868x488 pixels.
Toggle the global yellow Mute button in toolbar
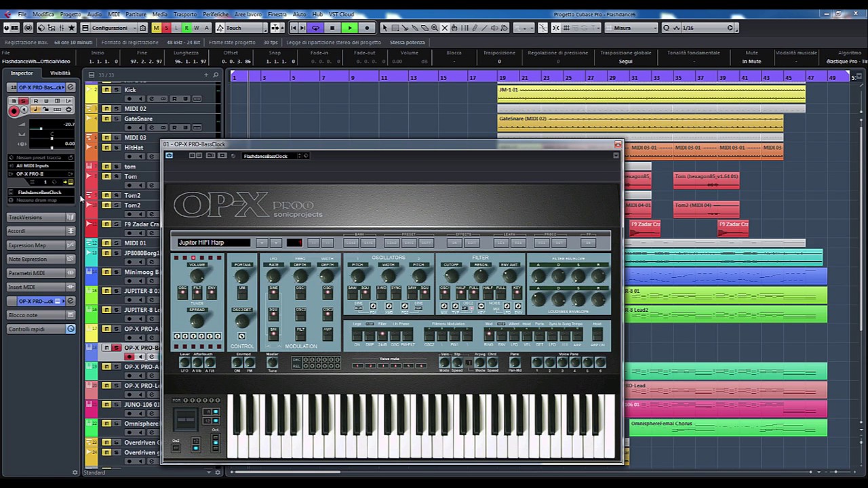[156, 28]
